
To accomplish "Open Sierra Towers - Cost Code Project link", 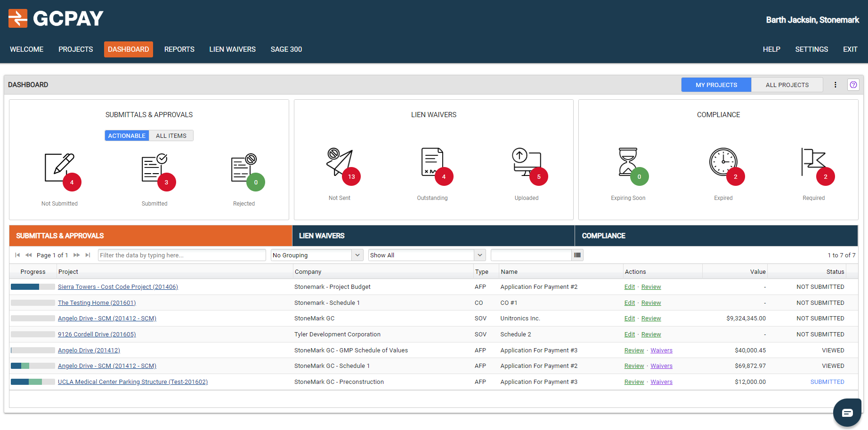I will [118, 287].
